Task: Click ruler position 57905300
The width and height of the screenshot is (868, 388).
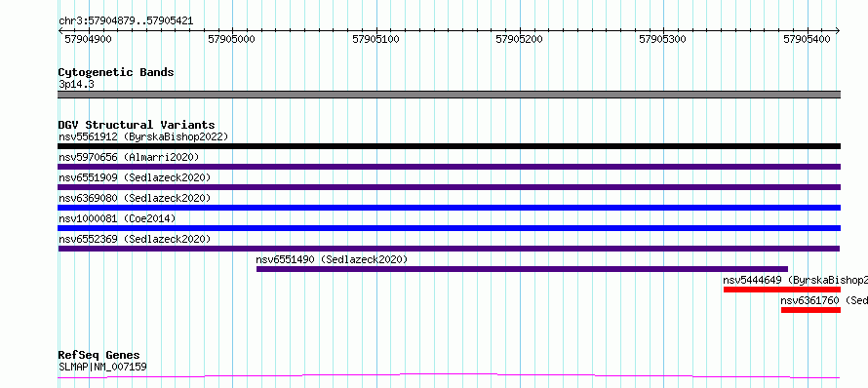Action: click(662, 40)
